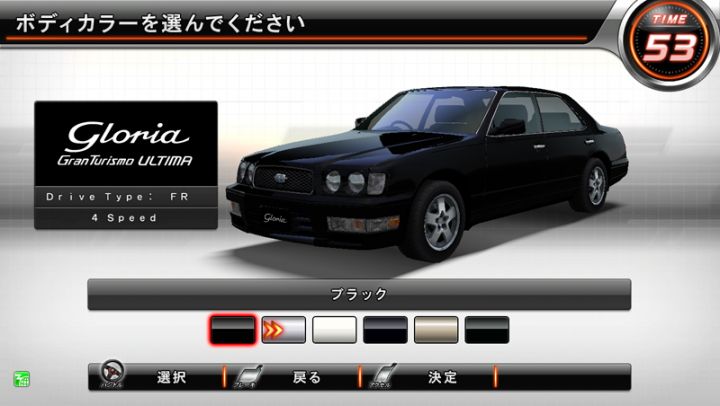Click the Drive Type: FR row
The width and height of the screenshot is (720, 406).
click(x=125, y=198)
